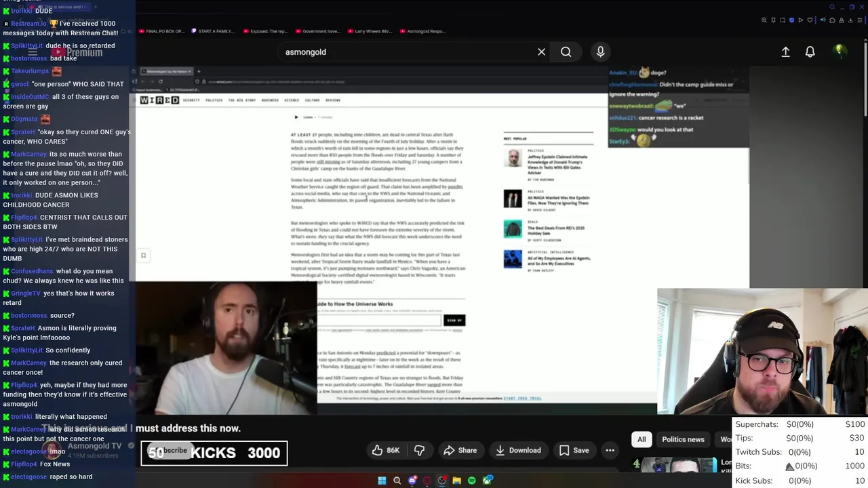The width and height of the screenshot is (868, 488).
Task: Open Spotify from the taskbar
Action: (471, 481)
